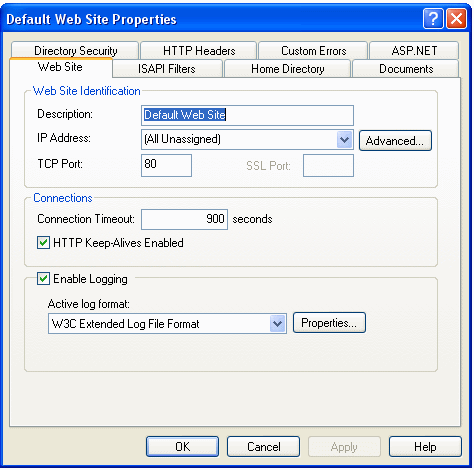Select the Custom Errors tab
This screenshot has height=470, width=474.
pos(314,51)
